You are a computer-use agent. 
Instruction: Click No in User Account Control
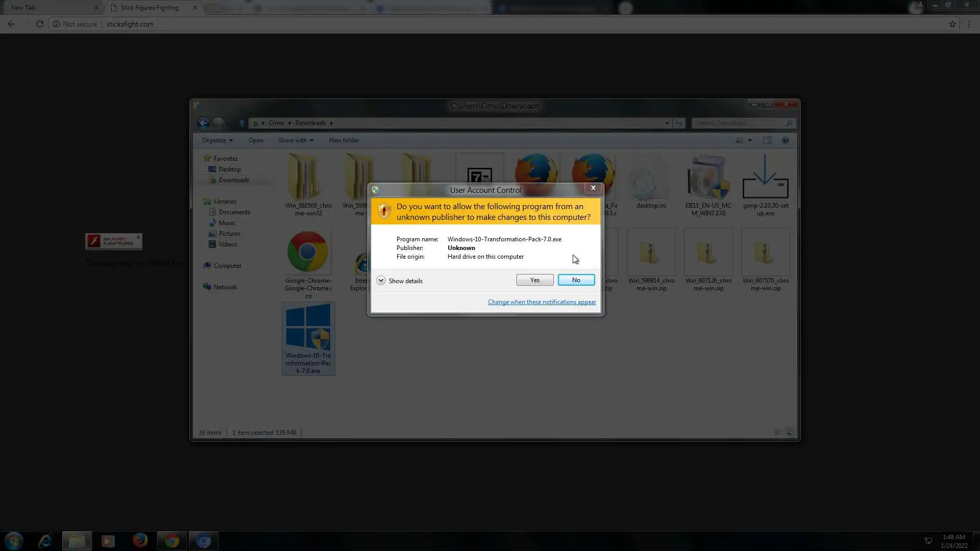coord(576,280)
